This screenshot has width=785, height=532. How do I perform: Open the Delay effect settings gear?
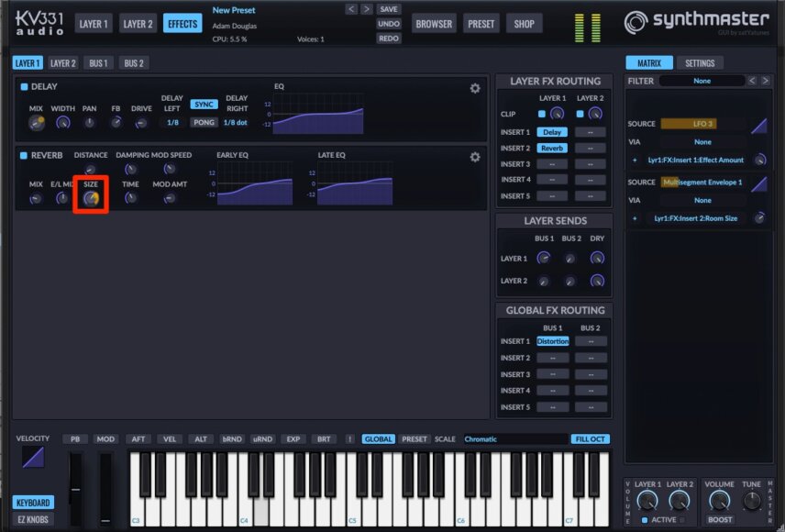point(475,89)
